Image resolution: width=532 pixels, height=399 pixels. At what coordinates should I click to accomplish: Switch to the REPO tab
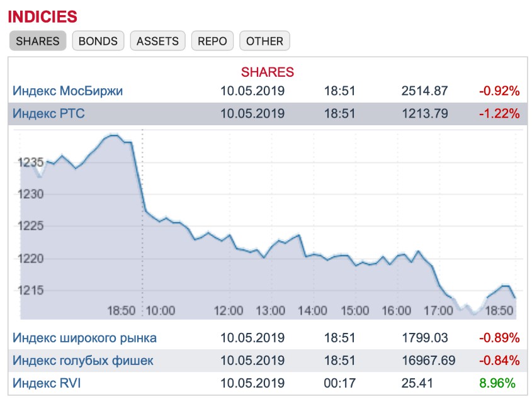[x=213, y=41]
